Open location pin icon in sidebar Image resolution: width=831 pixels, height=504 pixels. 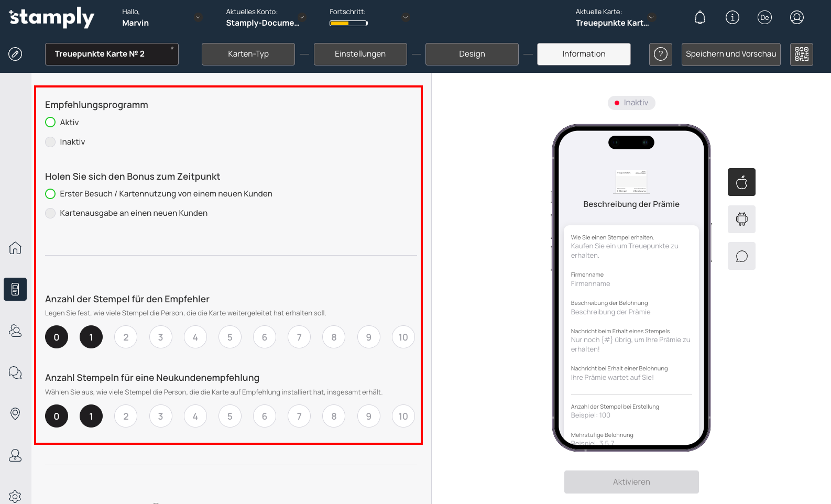(x=15, y=414)
